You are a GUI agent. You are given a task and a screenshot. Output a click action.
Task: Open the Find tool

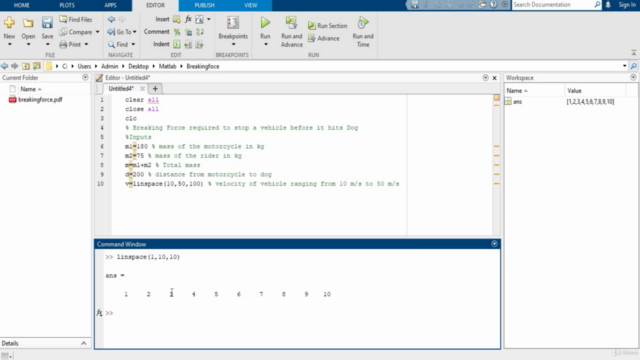point(118,44)
